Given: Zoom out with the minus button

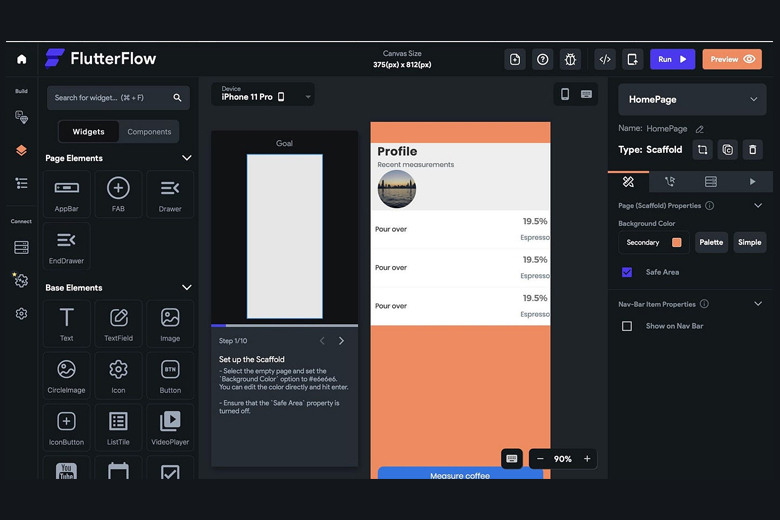Looking at the screenshot, I should pos(540,459).
